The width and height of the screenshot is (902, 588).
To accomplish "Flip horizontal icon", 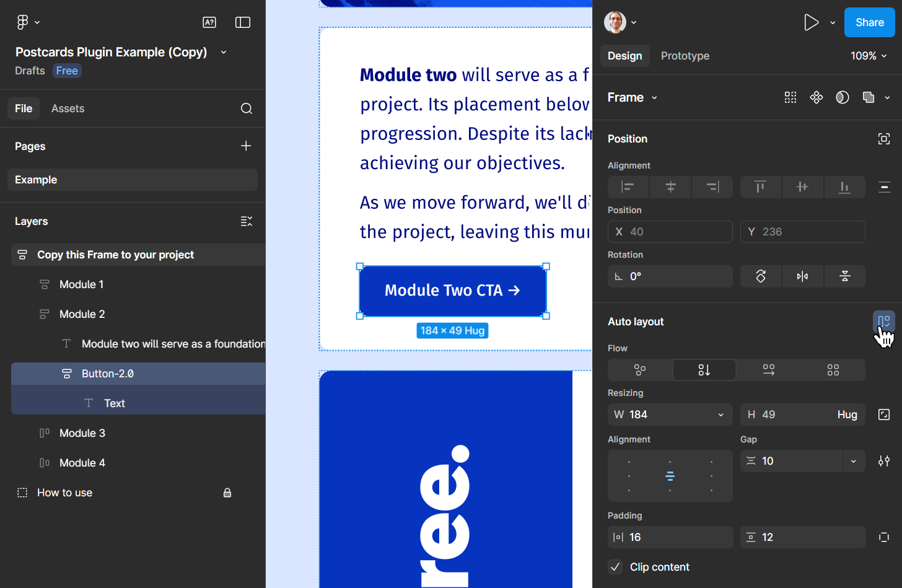I will pos(802,276).
